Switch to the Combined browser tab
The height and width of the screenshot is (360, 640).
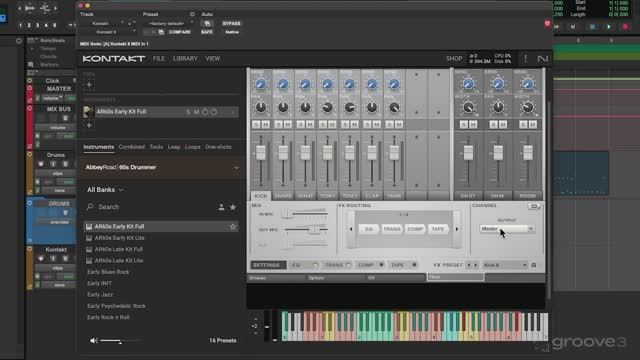point(131,147)
